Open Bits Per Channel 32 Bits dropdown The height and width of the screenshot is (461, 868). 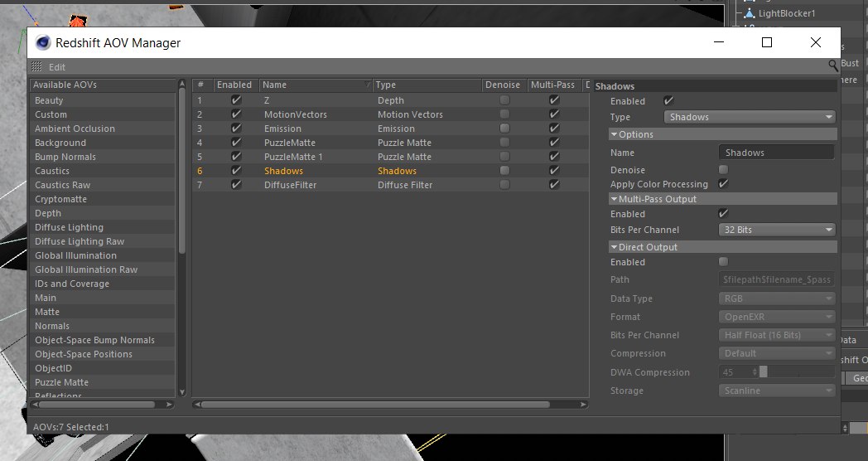tap(777, 230)
